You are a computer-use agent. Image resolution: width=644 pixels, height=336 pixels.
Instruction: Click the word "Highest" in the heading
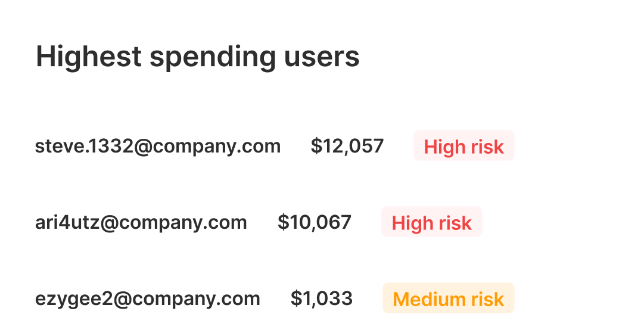click(x=89, y=58)
